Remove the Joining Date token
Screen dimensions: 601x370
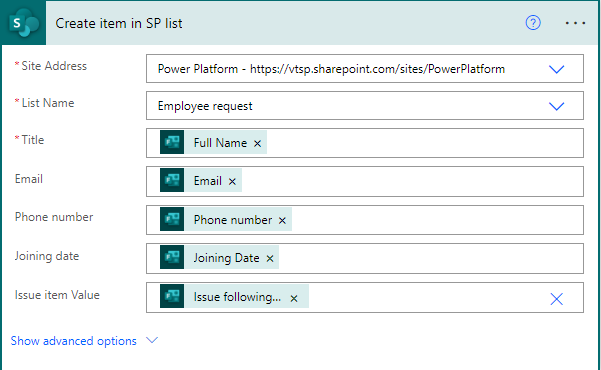[x=270, y=259]
